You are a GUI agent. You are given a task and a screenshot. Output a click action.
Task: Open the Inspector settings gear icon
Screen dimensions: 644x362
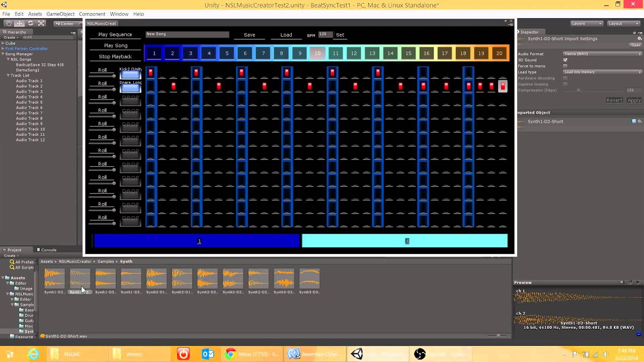coord(639,39)
